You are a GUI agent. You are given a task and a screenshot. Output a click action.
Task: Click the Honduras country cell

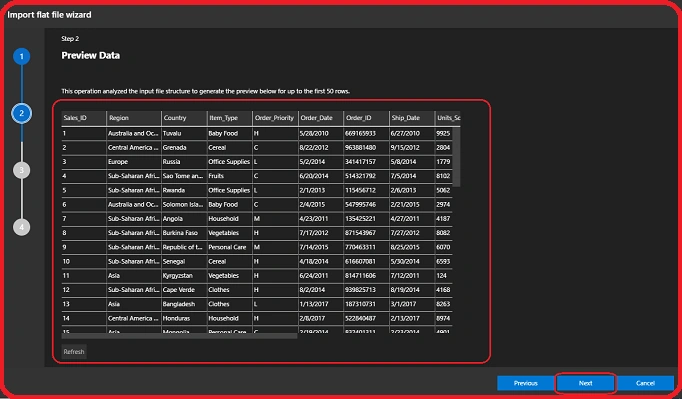click(x=184, y=318)
